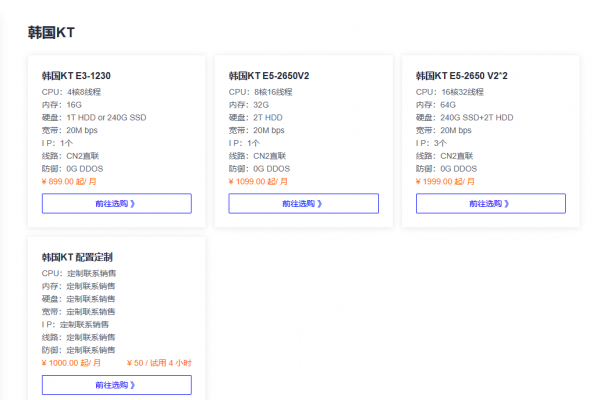
Task: Click the ¥ 899.00 起/月 price
Action: [69, 181]
